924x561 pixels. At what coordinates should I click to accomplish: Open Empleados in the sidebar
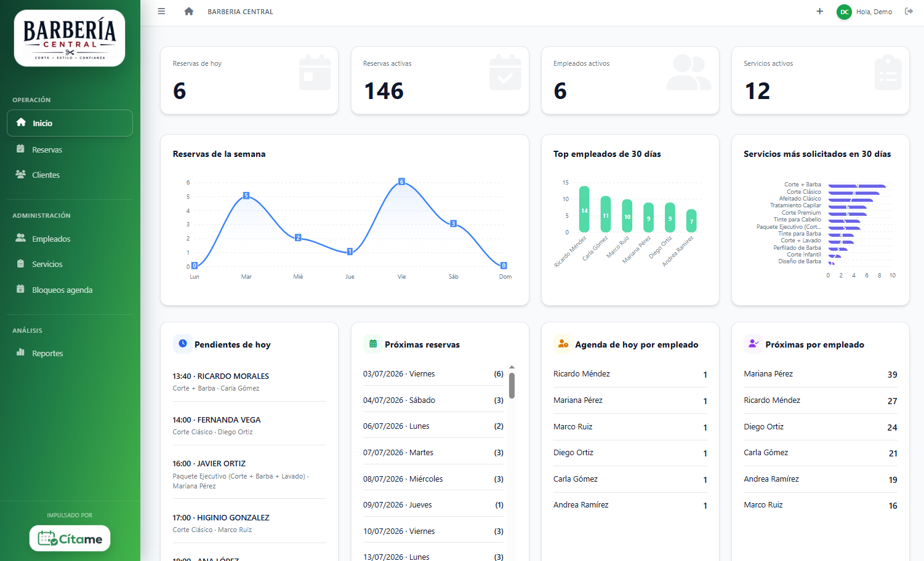(x=70, y=239)
